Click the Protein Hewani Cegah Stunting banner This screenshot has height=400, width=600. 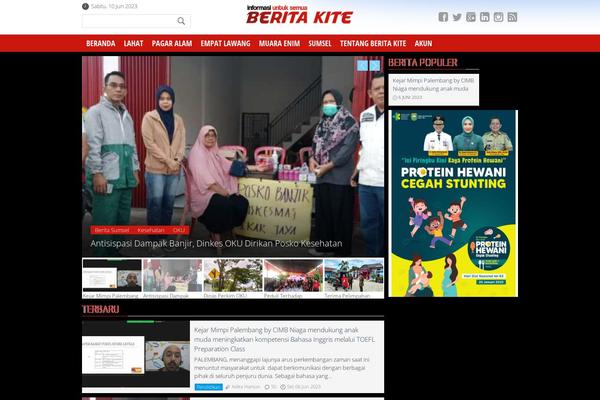pos(453,203)
